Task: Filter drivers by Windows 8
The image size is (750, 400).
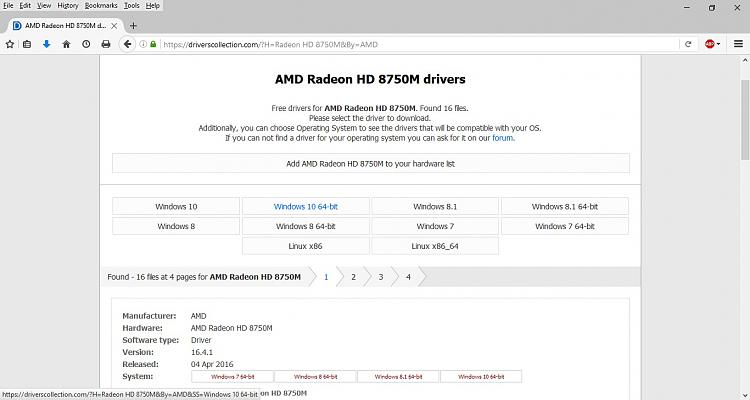Action: click(x=176, y=226)
